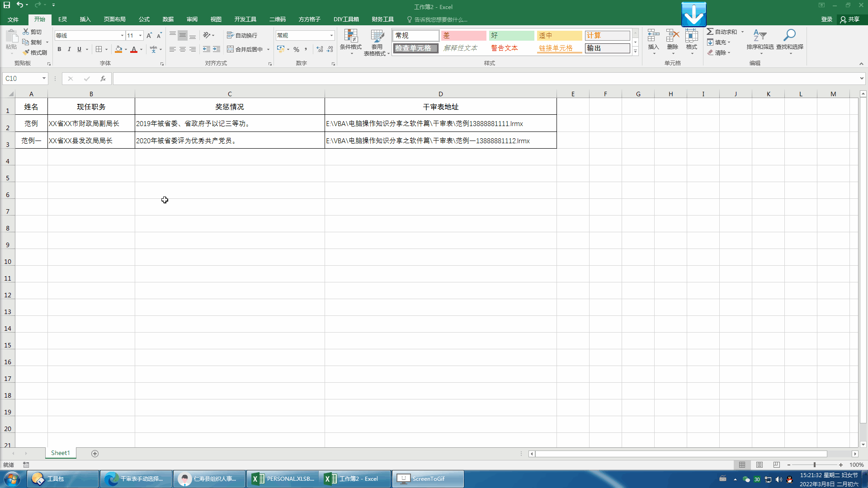Switch to the Insert (插入) tab

point(85,19)
